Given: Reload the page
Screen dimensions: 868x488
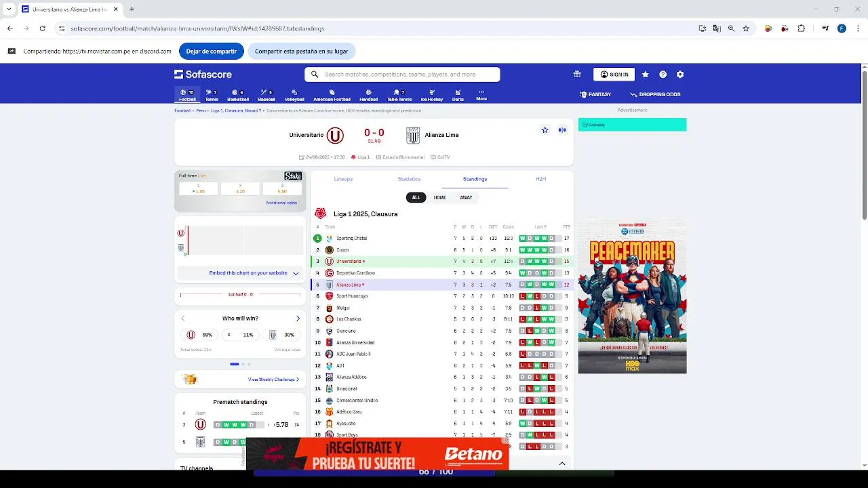Looking at the screenshot, I should coord(42,28).
